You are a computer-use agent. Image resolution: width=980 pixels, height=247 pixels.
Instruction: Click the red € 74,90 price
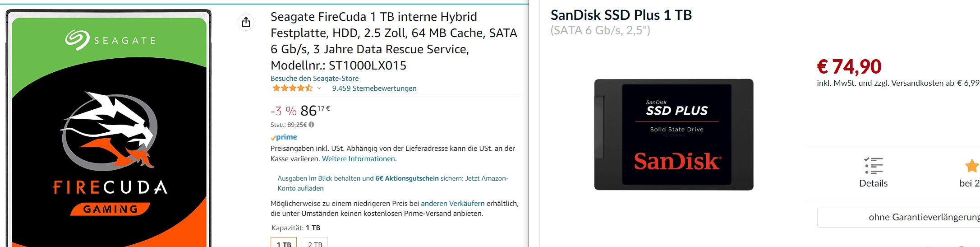pyautogui.click(x=849, y=67)
